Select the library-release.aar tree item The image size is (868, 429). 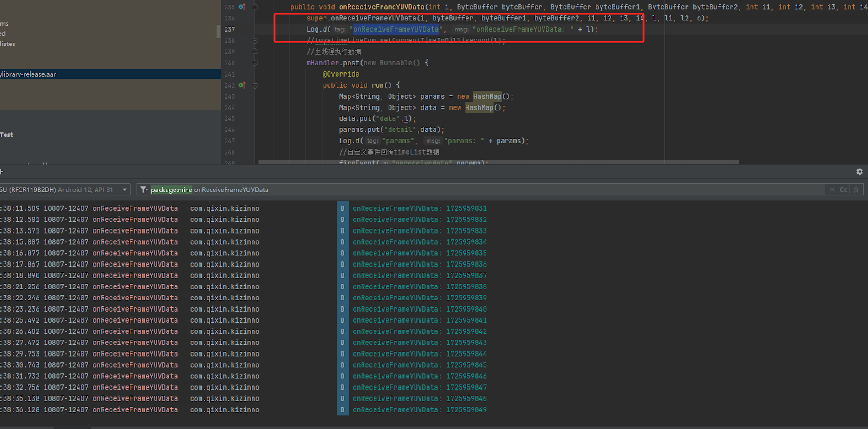click(29, 74)
